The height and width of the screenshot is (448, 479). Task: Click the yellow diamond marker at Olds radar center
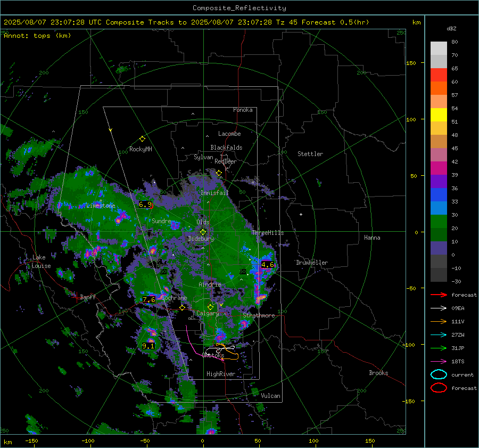[x=203, y=232]
